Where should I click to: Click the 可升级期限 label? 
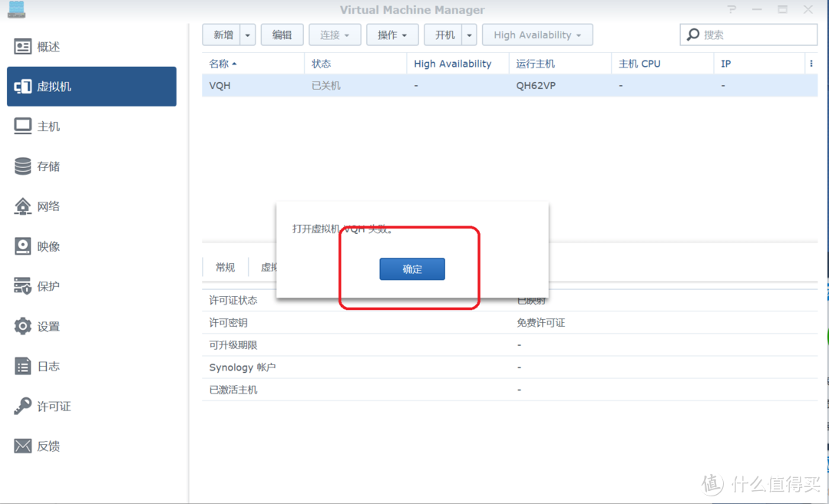click(233, 345)
